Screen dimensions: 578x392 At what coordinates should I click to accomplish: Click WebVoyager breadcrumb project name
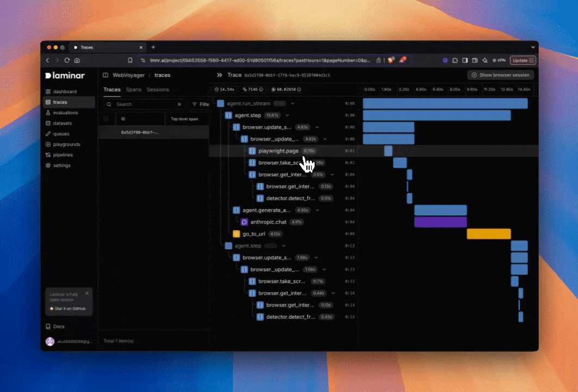[x=128, y=75]
